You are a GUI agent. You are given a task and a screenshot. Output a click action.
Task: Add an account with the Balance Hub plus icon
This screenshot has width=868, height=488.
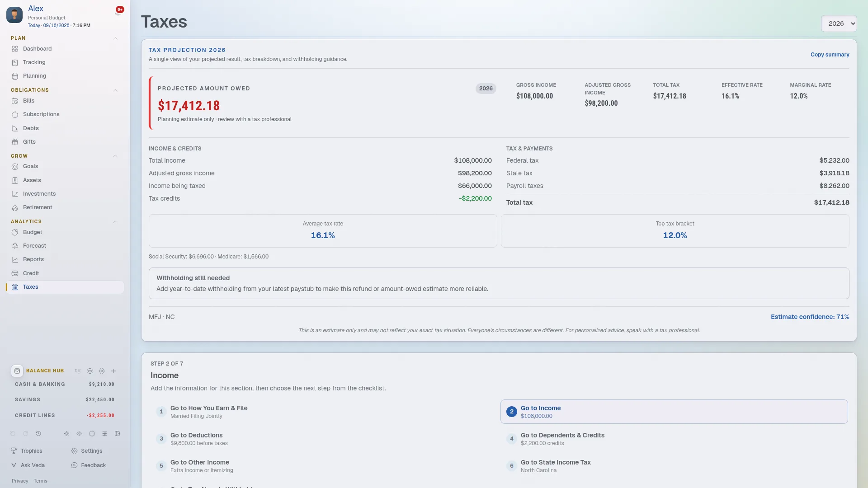[113, 371]
